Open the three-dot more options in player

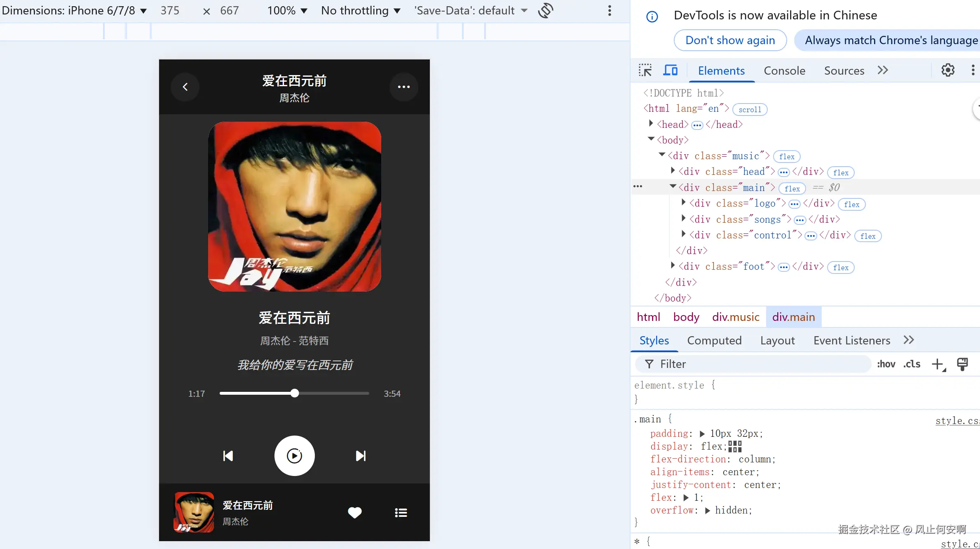point(403,87)
